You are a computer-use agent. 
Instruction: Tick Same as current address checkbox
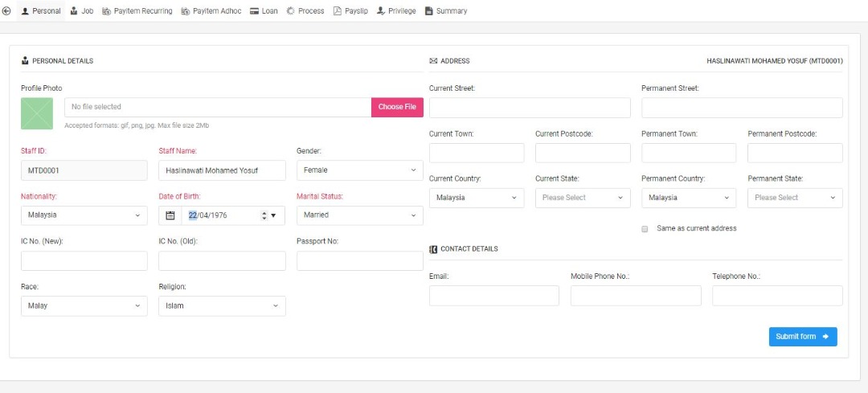[645, 229]
